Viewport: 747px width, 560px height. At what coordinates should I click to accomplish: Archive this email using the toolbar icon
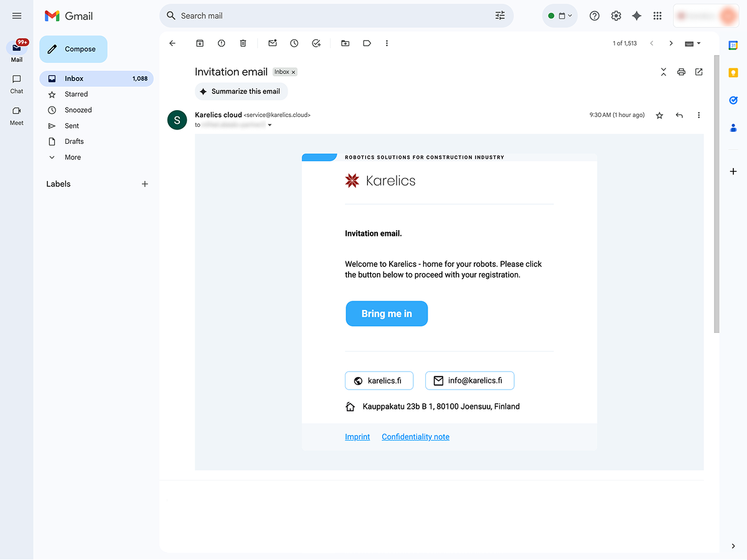(200, 44)
